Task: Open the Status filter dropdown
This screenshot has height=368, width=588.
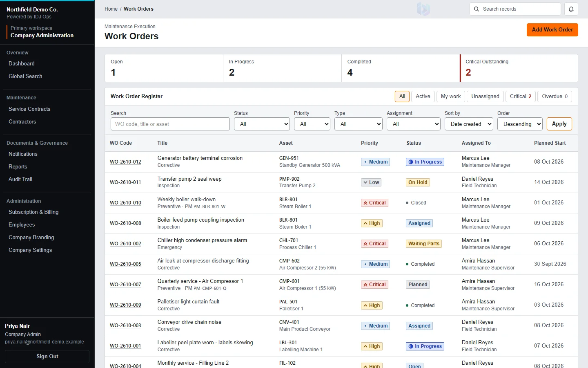Action: pyautogui.click(x=262, y=124)
